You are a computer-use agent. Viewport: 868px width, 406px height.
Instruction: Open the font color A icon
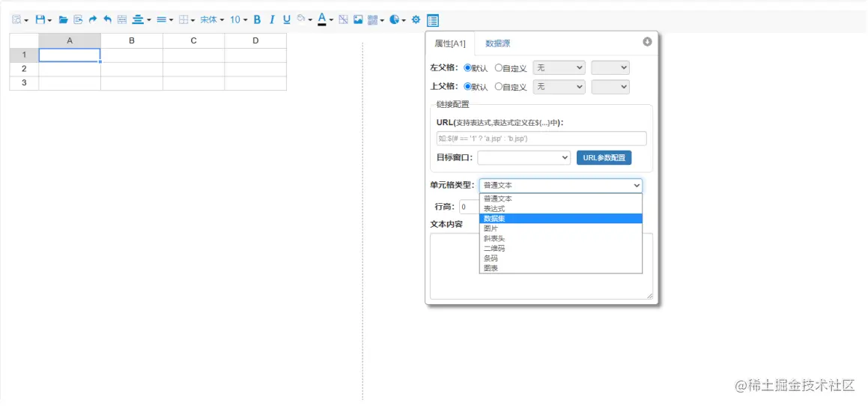click(325, 19)
